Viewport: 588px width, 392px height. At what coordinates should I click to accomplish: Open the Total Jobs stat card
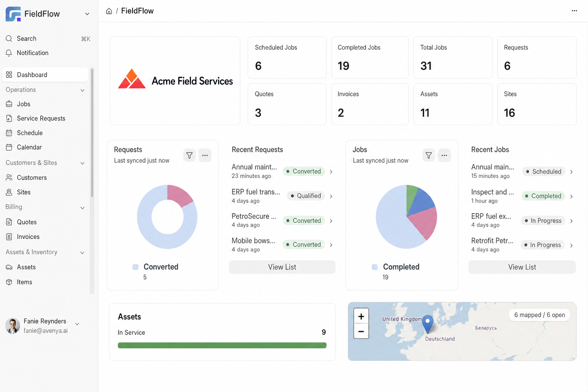453,57
